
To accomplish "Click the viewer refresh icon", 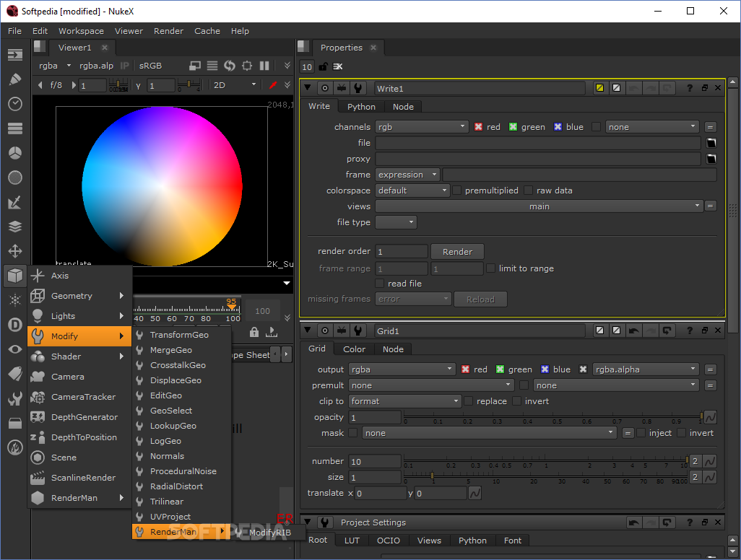I will tap(230, 66).
